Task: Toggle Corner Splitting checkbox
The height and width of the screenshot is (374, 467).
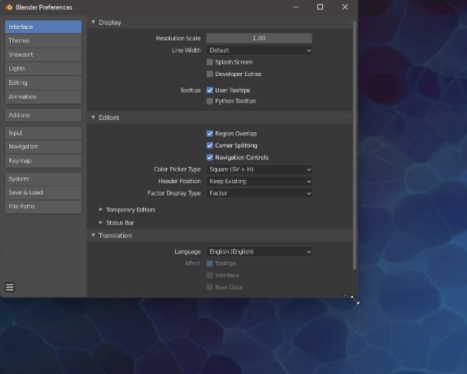Action: [210, 145]
